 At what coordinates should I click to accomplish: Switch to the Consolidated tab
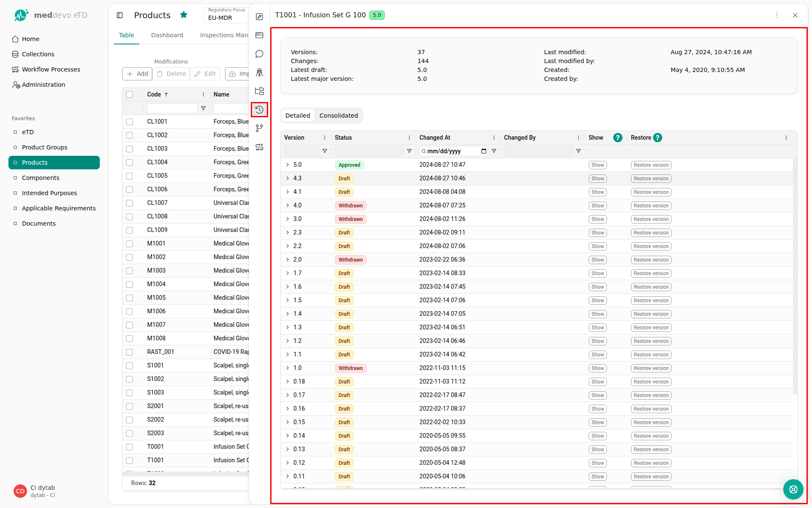(338, 116)
